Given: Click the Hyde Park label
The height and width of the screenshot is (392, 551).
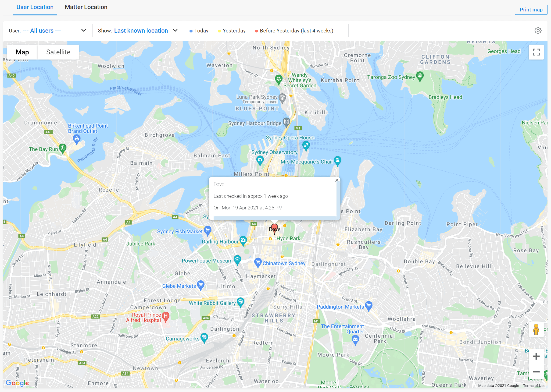Looking at the screenshot, I should 288,238.
